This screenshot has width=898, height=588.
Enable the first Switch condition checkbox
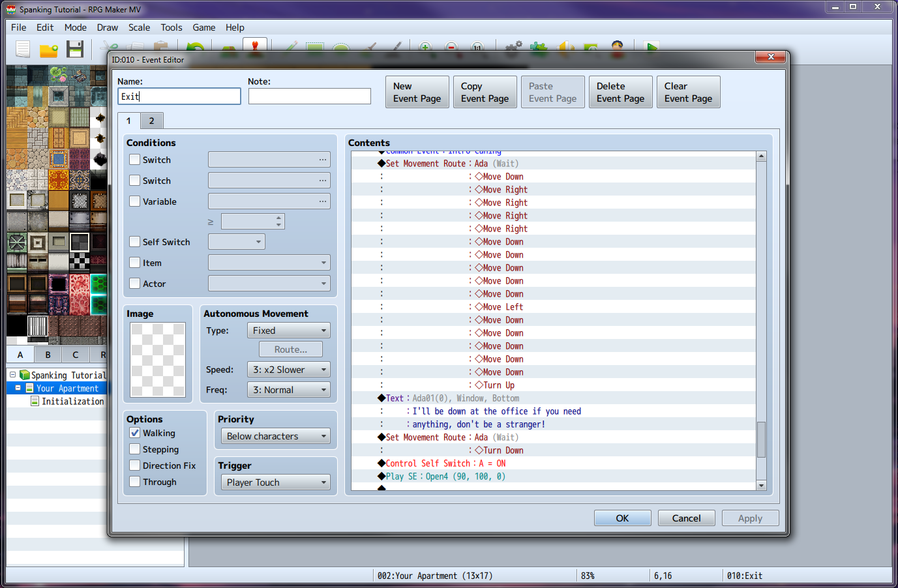pyautogui.click(x=134, y=160)
